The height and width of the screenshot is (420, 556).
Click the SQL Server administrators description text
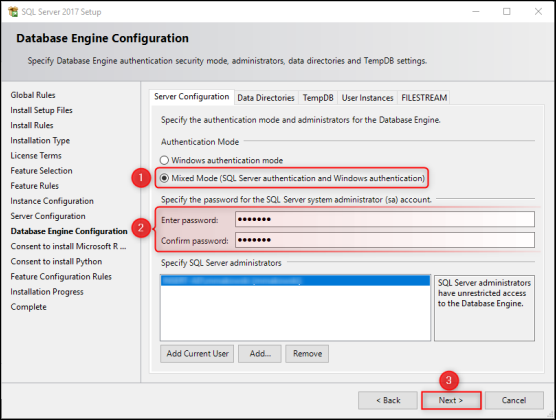click(x=484, y=293)
